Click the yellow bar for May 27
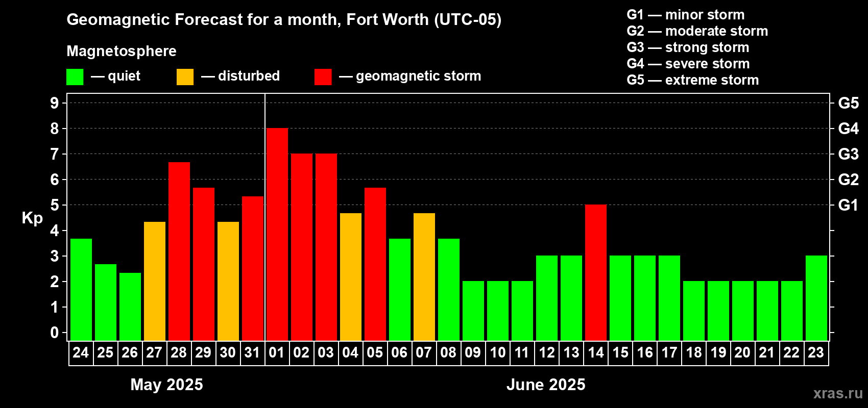The image size is (868, 408). pyautogui.click(x=155, y=282)
